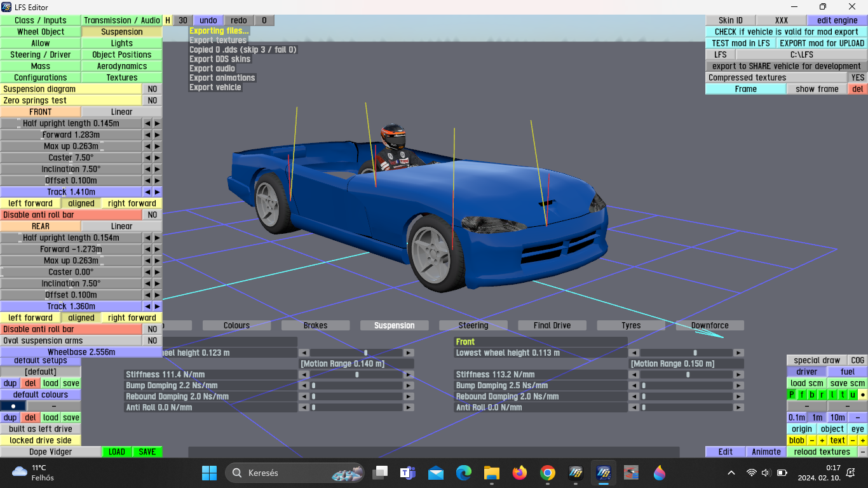Viewport: 868px width, 488px height.
Task: Open the Downforce setup tab
Action: pos(710,325)
